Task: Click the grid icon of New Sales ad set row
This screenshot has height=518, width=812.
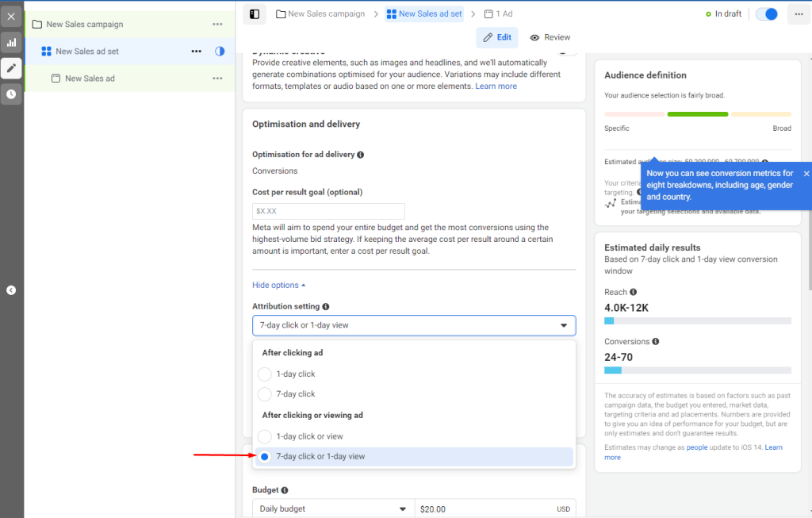Action: point(46,52)
